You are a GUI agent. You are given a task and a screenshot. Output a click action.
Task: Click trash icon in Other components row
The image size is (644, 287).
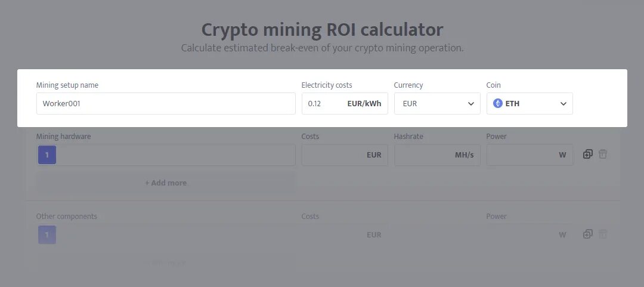[x=603, y=234]
